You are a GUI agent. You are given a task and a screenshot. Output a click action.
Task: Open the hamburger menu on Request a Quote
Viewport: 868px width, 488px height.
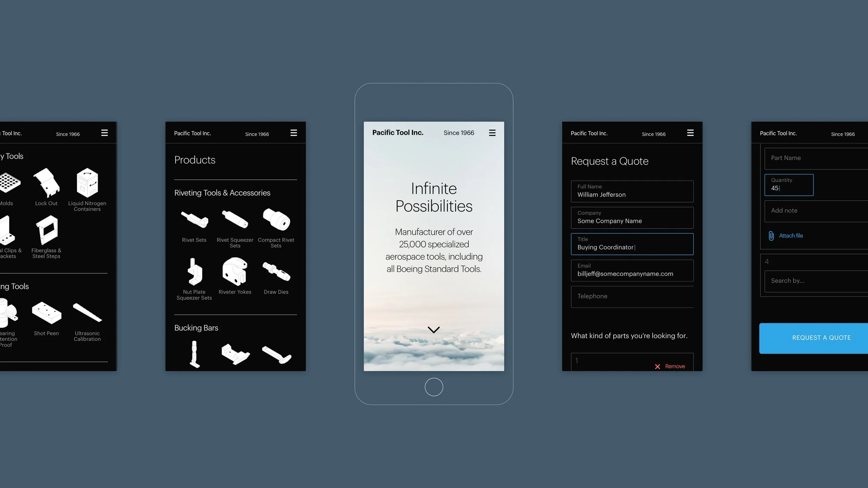[690, 133]
